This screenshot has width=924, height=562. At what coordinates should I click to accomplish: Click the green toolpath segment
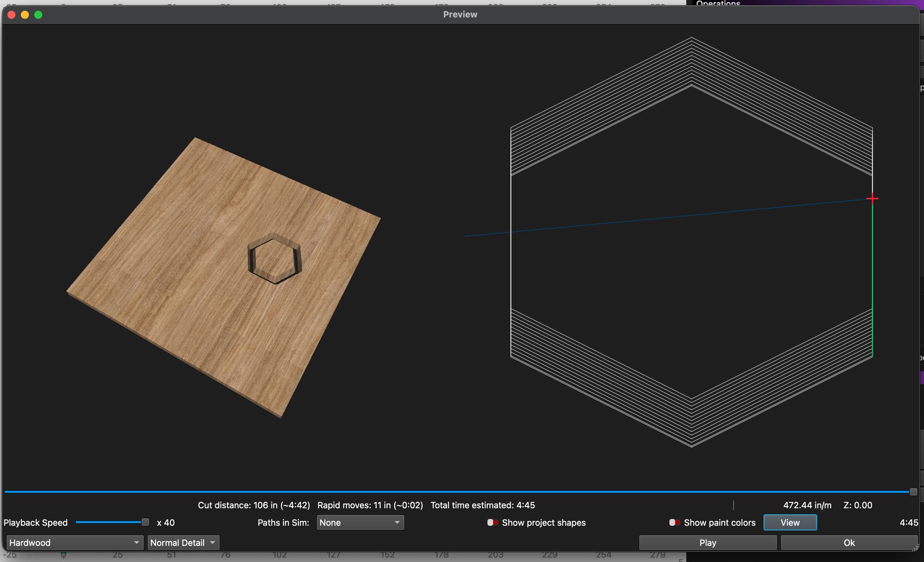click(872, 279)
